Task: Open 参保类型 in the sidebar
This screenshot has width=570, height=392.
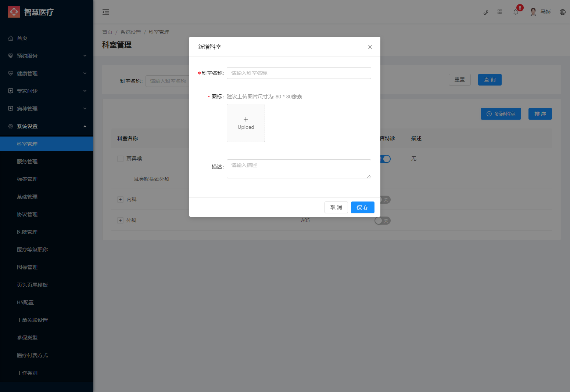Action: 47,338
